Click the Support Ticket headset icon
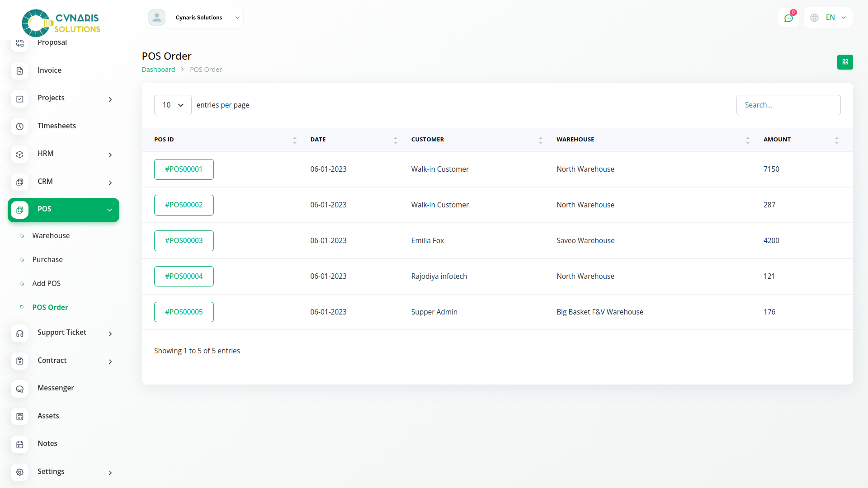868x488 pixels. [x=20, y=333]
